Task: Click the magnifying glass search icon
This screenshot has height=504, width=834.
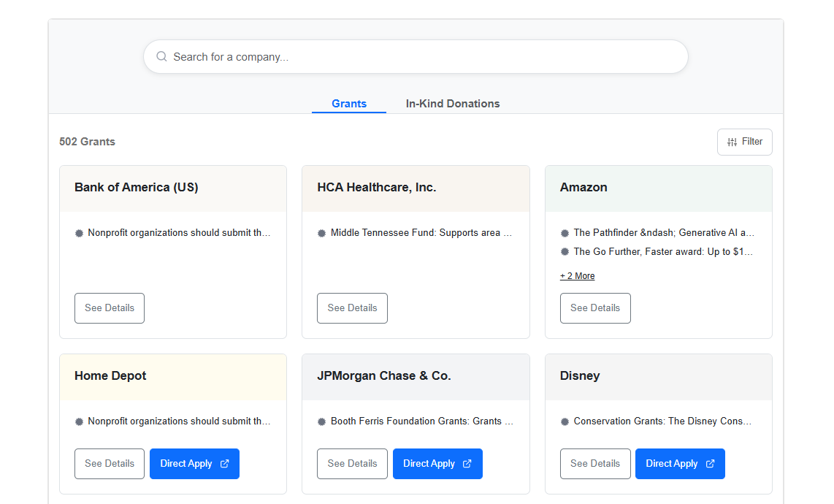Action: pyautogui.click(x=161, y=56)
